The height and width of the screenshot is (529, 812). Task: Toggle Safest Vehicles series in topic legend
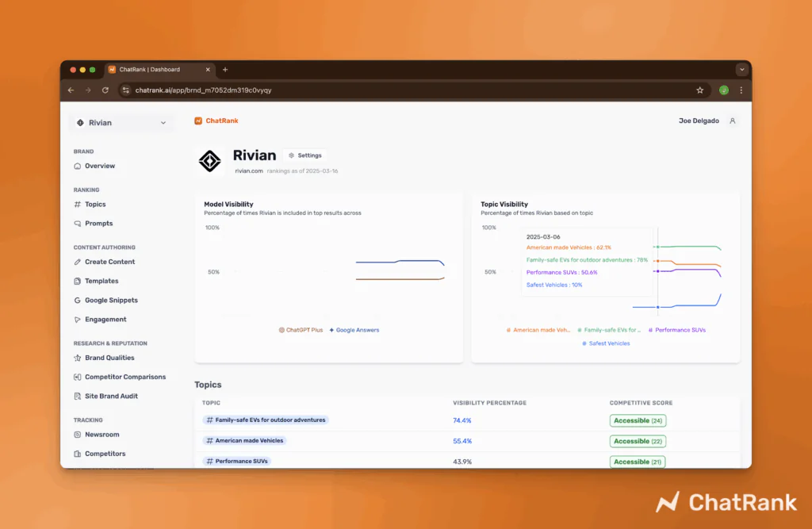click(x=606, y=343)
